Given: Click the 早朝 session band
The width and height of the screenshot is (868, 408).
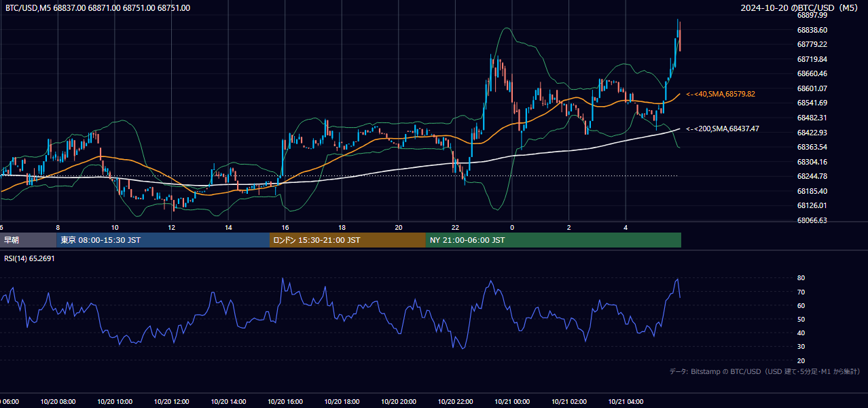Looking at the screenshot, I should [28, 240].
